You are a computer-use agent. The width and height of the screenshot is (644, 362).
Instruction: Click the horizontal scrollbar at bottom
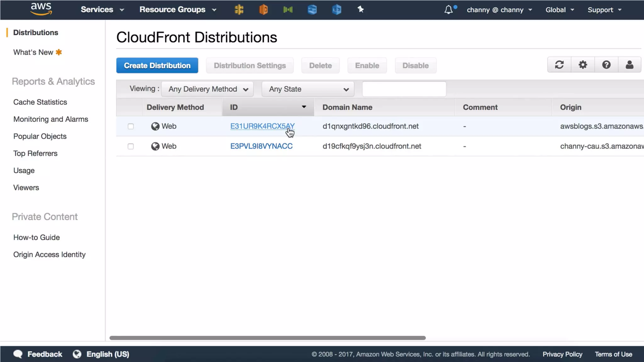[x=267, y=338]
